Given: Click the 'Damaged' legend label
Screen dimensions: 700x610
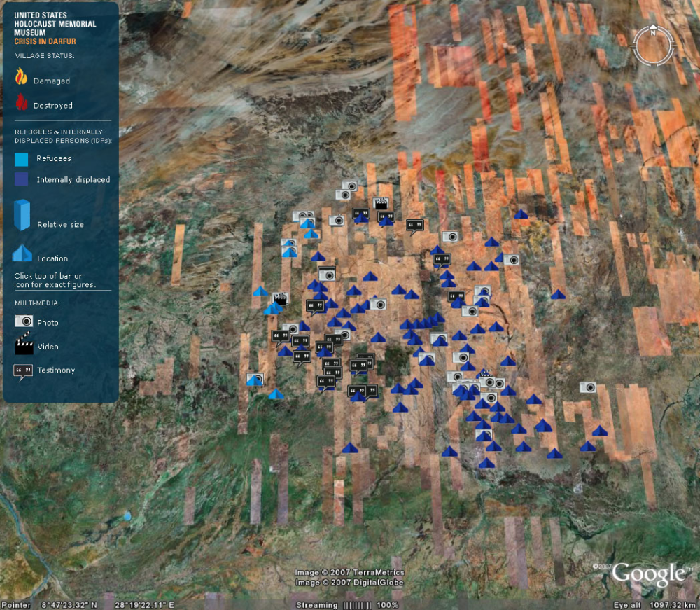Looking at the screenshot, I should click(52, 81).
